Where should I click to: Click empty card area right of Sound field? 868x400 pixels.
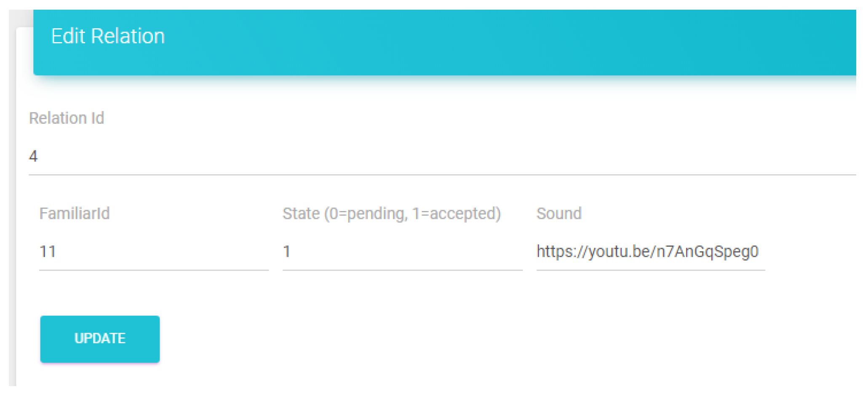click(811, 252)
